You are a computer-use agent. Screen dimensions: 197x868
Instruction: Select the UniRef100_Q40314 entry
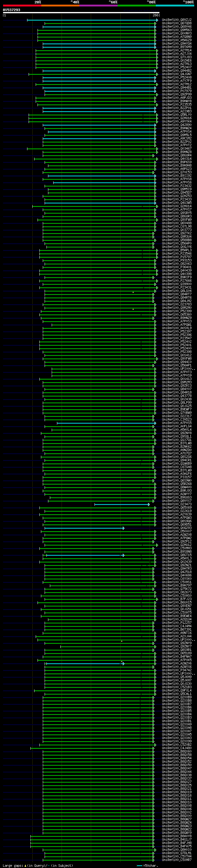pos(176,159)
